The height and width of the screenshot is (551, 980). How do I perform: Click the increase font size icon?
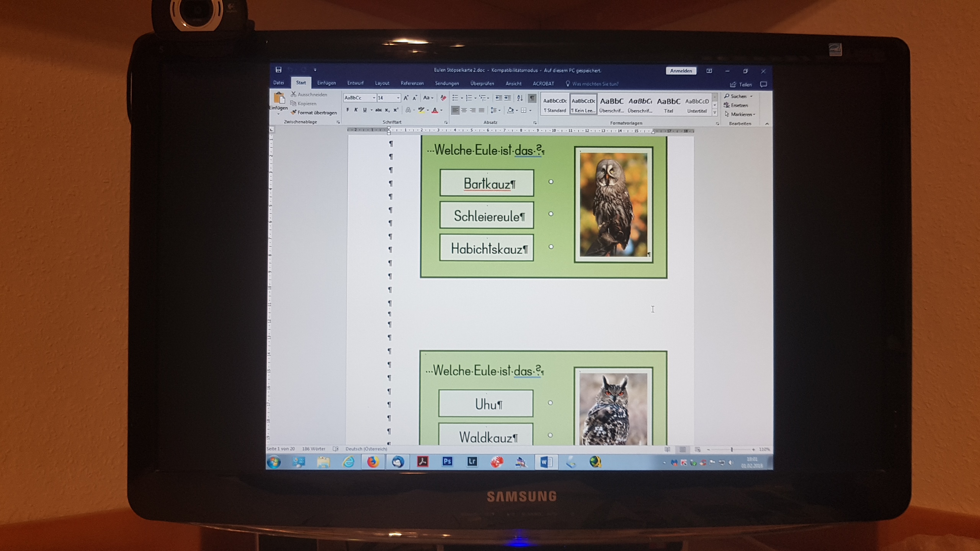[406, 98]
